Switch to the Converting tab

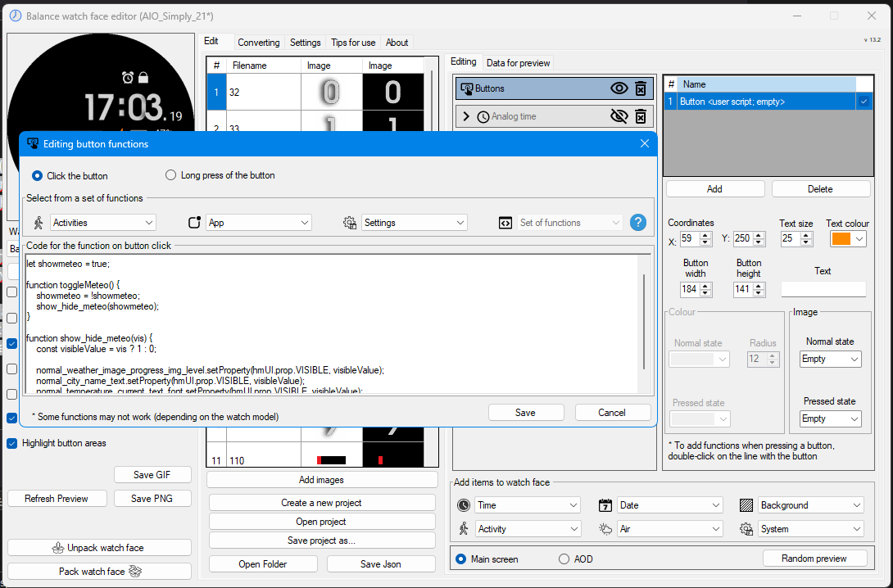coord(259,43)
